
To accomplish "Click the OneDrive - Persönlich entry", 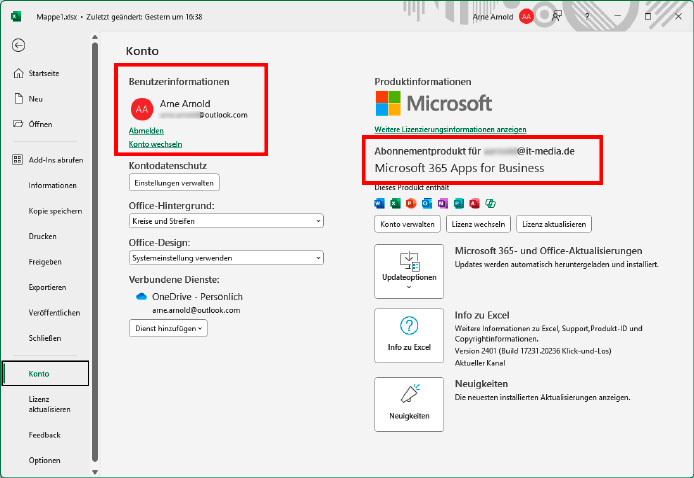I will [197, 297].
